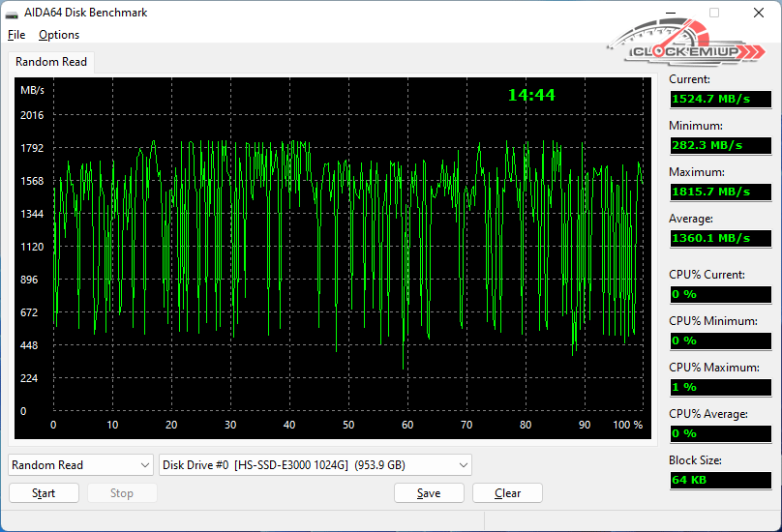782x532 pixels.
Task: Click the Average 1360.1 MB/s value field
Action: click(x=720, y=238)
